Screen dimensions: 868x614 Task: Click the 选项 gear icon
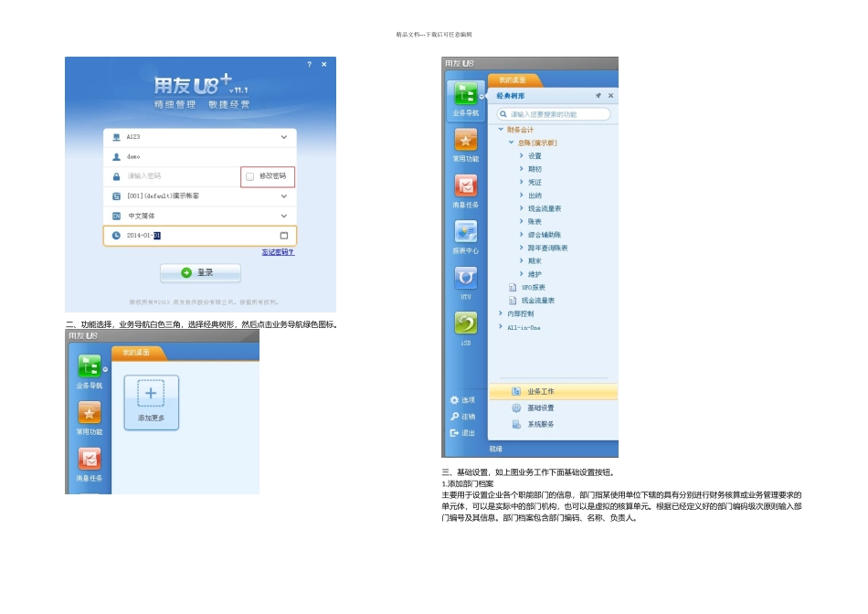[454, 399]
